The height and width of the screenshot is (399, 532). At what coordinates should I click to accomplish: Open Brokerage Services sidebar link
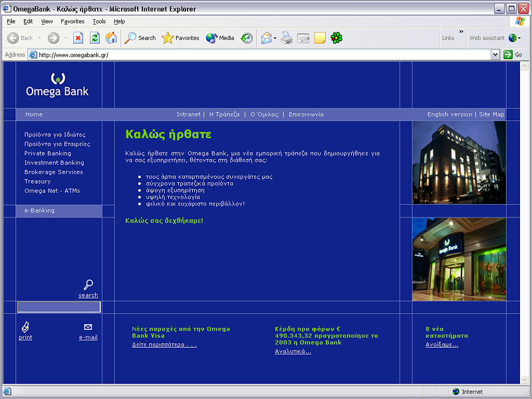[54, 172]
